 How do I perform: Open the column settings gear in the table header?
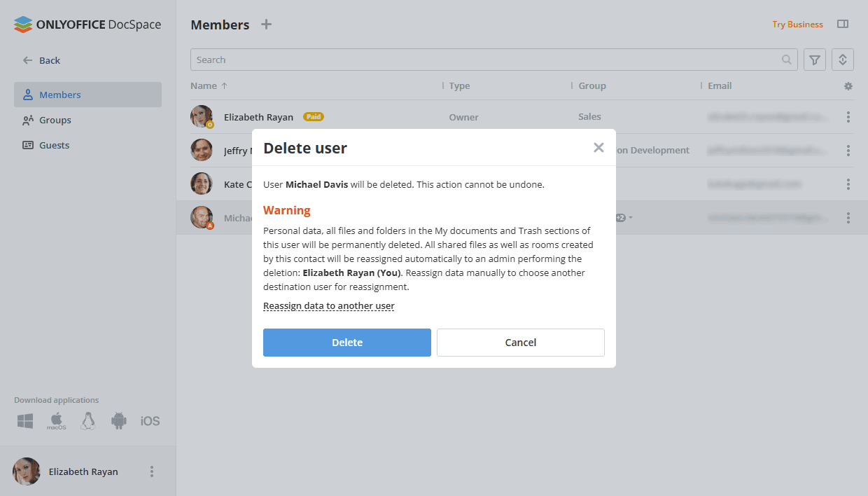click(x=848, y=85)
